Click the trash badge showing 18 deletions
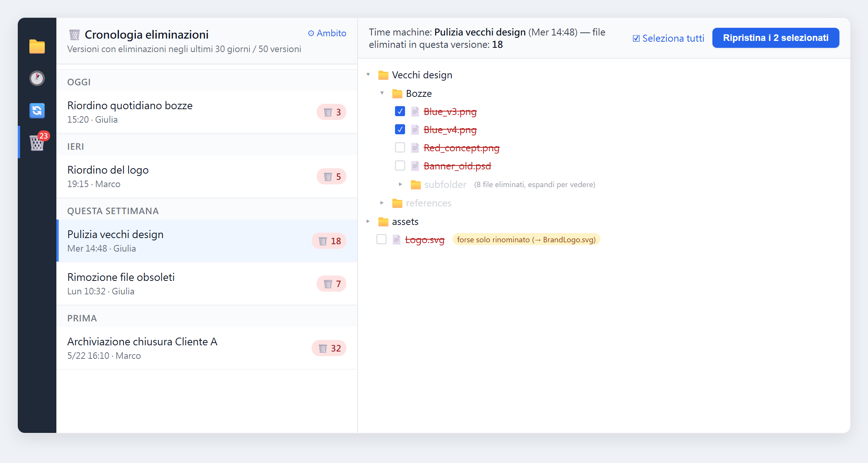This screenshot has width=868, height=463. (x=329, y=241)
